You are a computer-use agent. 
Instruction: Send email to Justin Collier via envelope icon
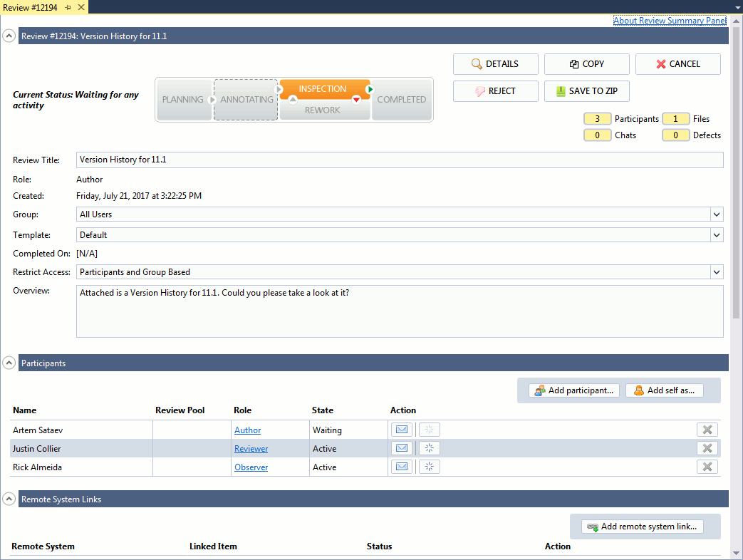[x=401, y=447]
